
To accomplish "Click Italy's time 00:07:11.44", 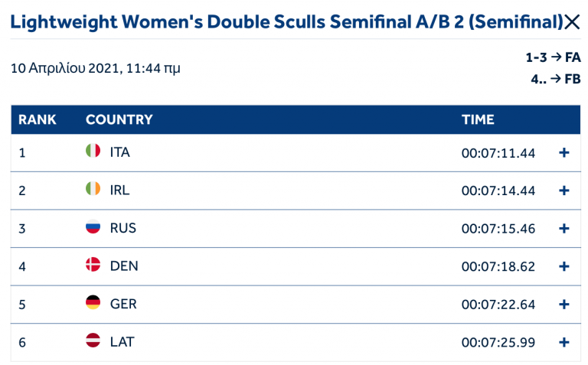I will click(x=498, y=152).
